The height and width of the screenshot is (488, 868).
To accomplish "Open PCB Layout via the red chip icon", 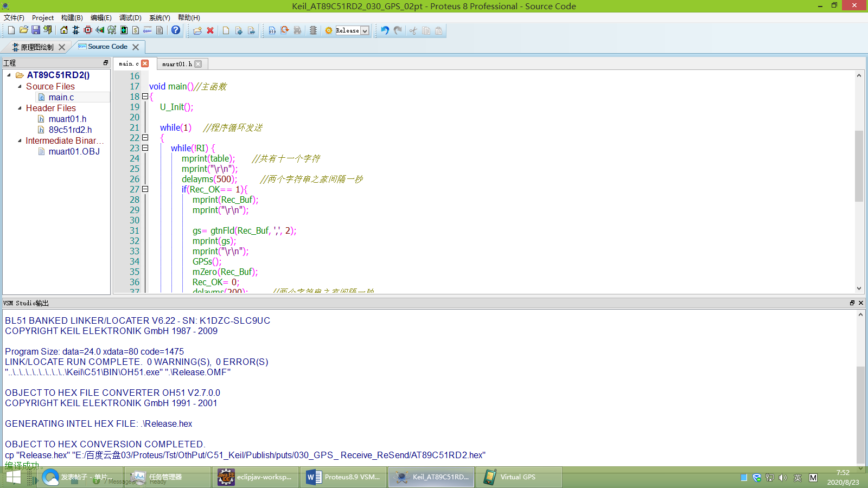I will (88, 30).
